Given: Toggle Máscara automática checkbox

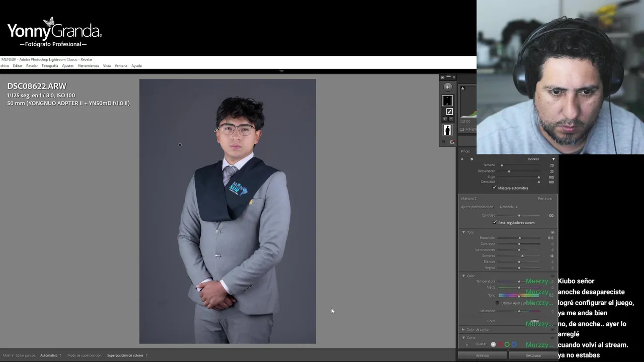Looking at the screenshot, I should point(495,188).
